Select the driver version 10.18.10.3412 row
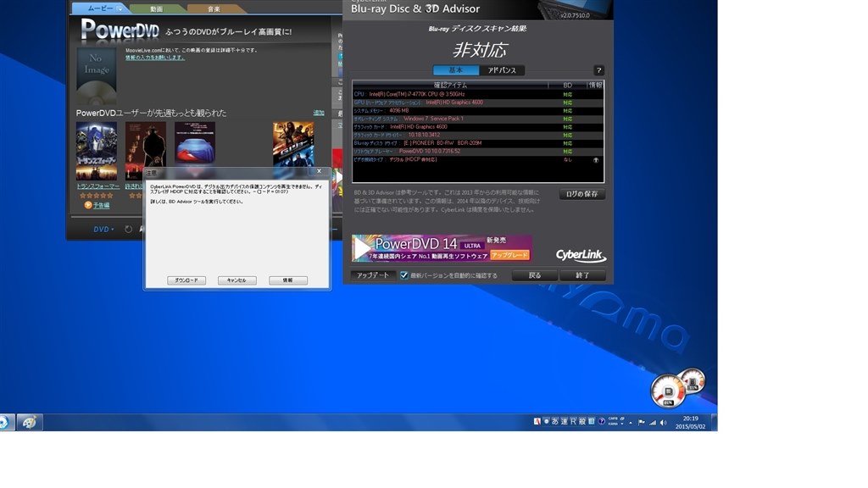The width and height of the screenshot is (868, 488). pos(478,135)
